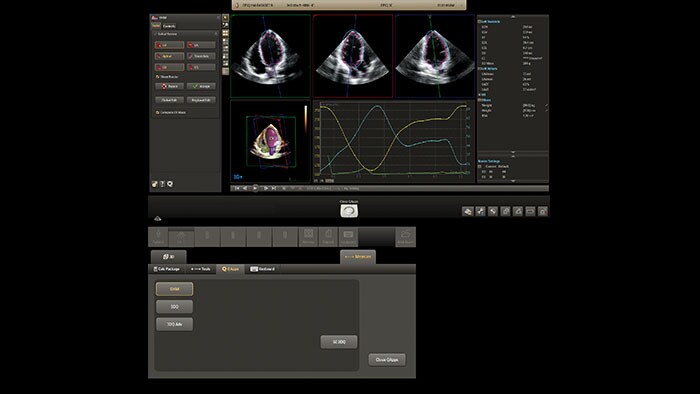
Task: Click the vertical color bar in the 3D view
Action: (x=306, y=119)
